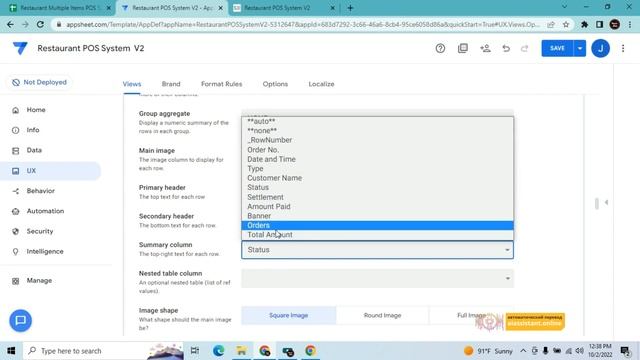Choose Date and Time from list
The width and height of the screenshot is (640, 360).
[378, 159]
